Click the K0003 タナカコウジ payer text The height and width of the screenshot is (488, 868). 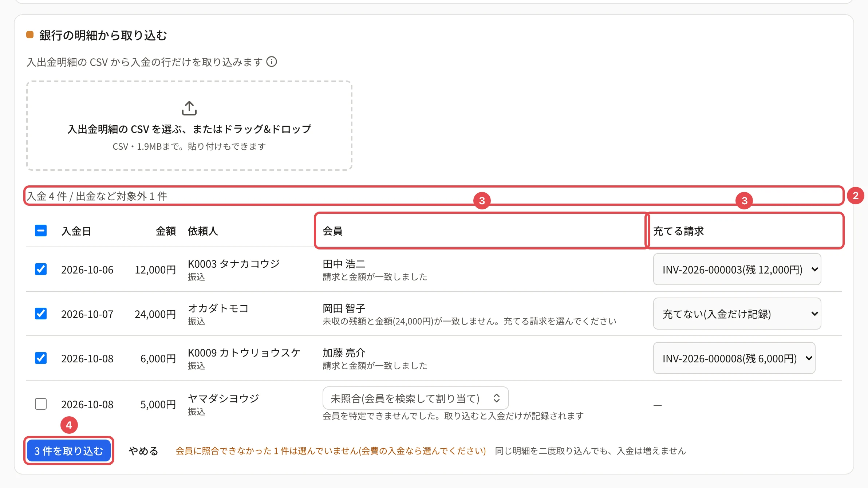tap(234, 264)
